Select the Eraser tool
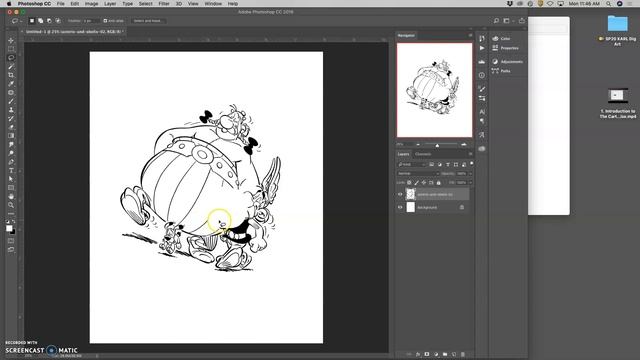 [11, 127]
